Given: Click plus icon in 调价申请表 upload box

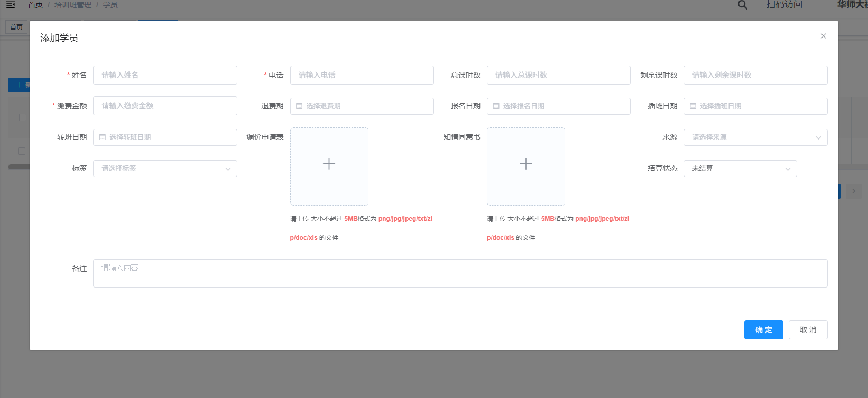Looking at the screenshot, I should [x=329, y=164].
